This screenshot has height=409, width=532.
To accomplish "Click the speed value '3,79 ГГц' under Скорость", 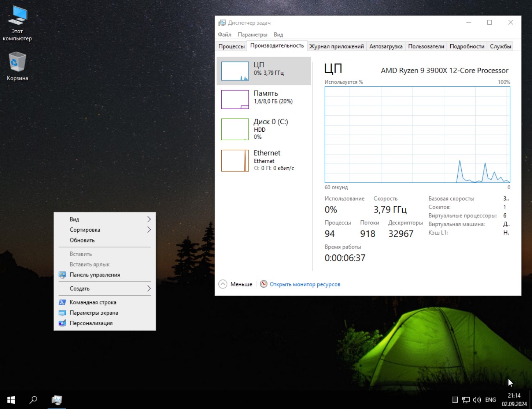I will [x=390, y=210].
